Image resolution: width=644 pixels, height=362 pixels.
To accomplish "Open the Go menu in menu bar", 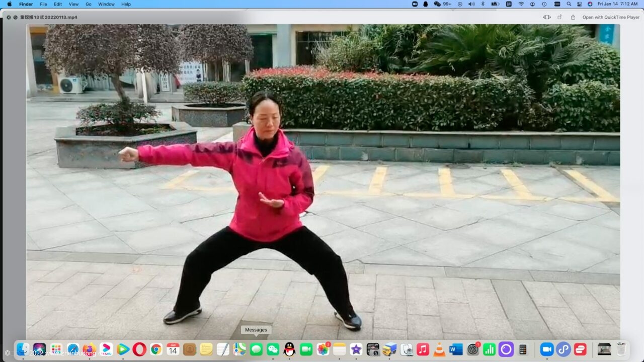I will pyautogui.click(x=88, y=4).
